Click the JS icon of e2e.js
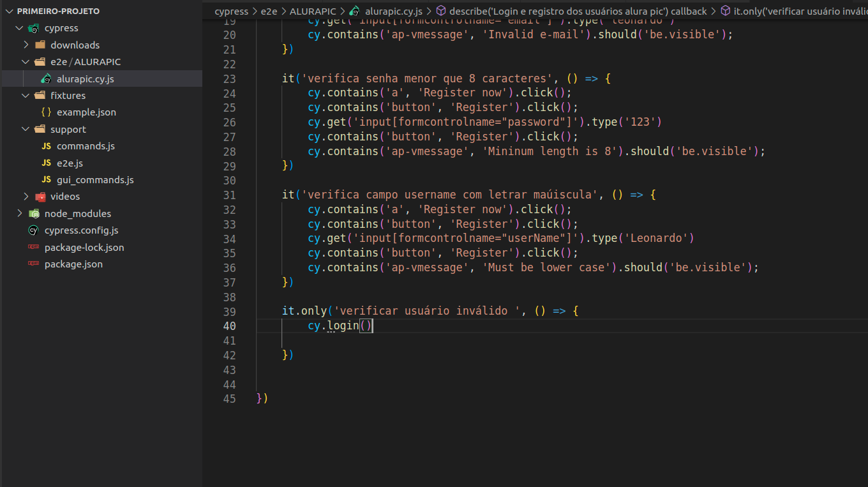 (x=46, y=163)
